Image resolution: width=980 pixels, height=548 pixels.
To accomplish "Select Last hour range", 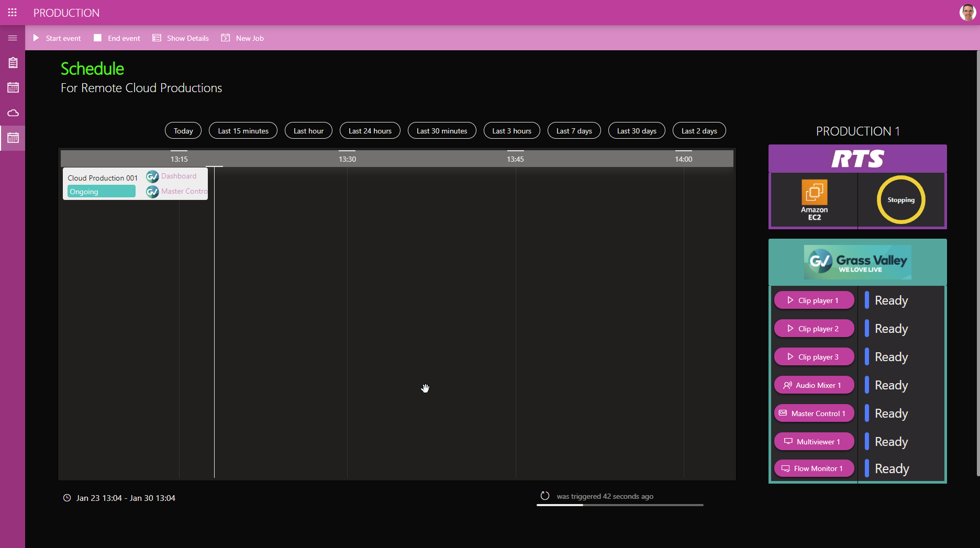I will 308,131.
